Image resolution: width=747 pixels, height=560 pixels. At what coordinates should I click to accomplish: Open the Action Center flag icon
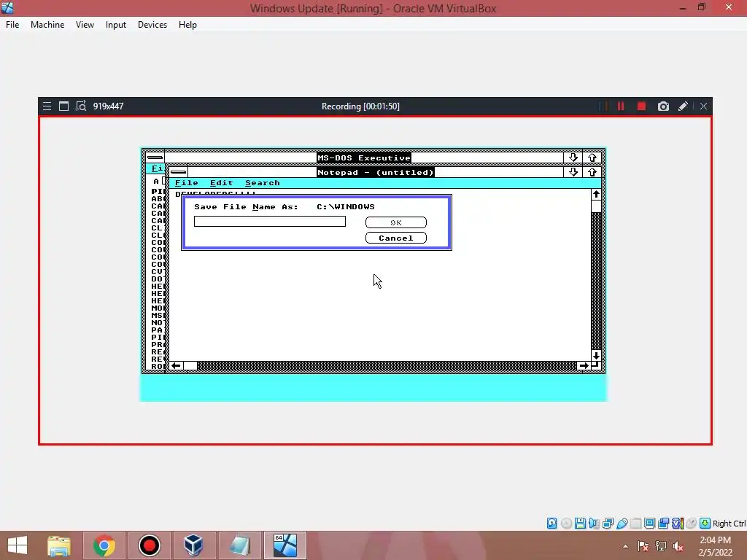click(x=643, y=546)
